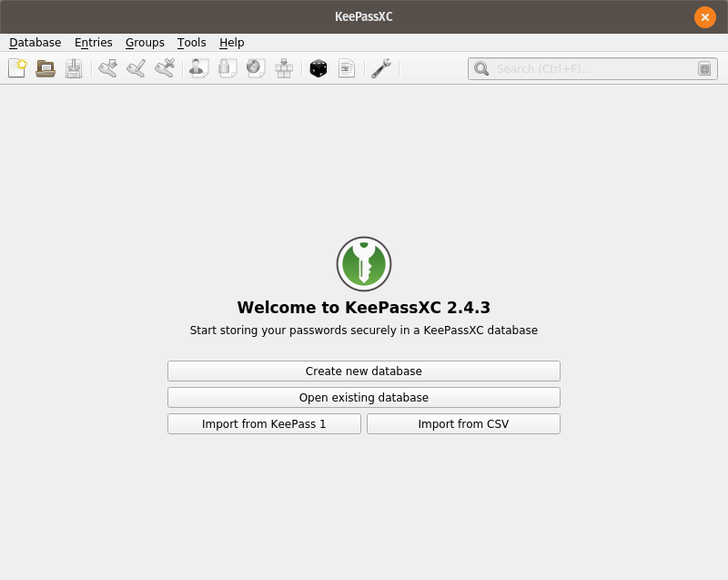
Task: Click the Open database folder icon
Action: 45,68
